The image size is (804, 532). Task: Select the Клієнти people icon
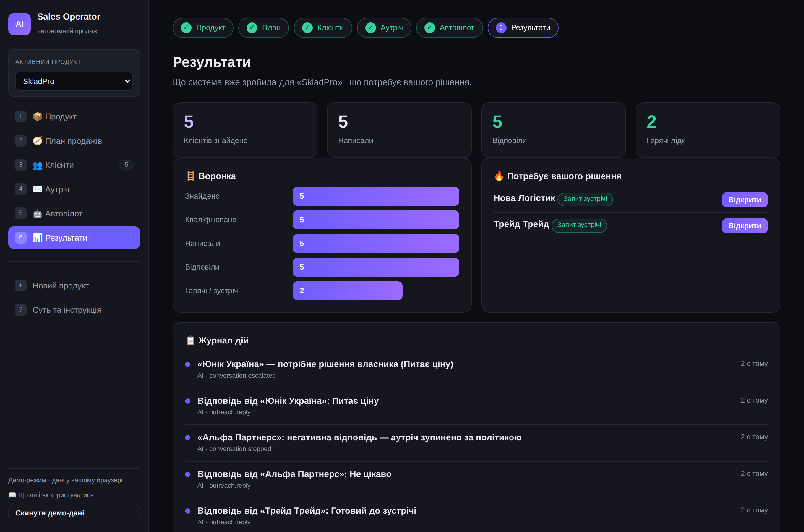coord(37,165)
